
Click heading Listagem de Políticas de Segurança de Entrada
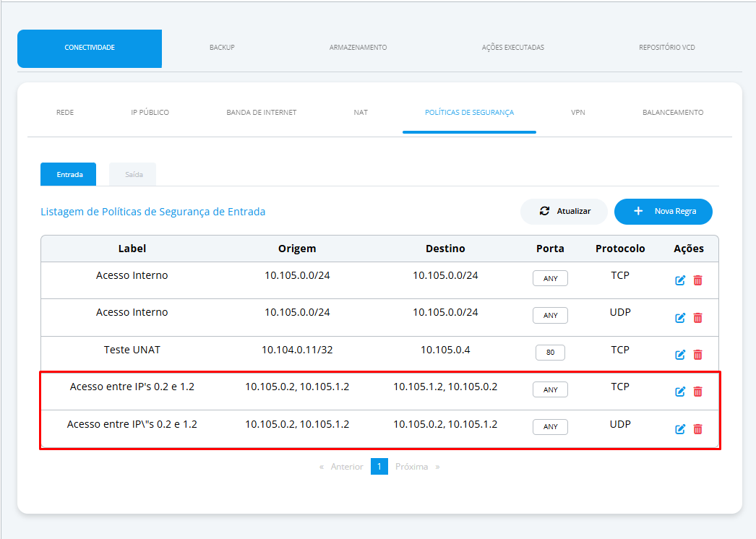pyautogui.click(x=153, y=212)
